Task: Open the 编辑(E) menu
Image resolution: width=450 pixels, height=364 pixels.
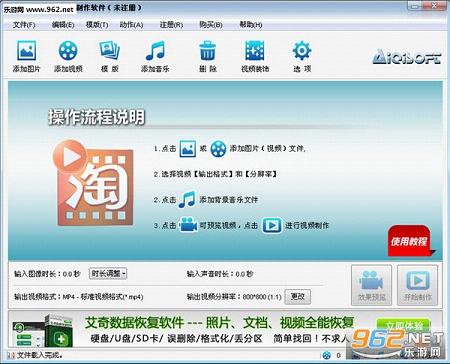Action: 63,25
